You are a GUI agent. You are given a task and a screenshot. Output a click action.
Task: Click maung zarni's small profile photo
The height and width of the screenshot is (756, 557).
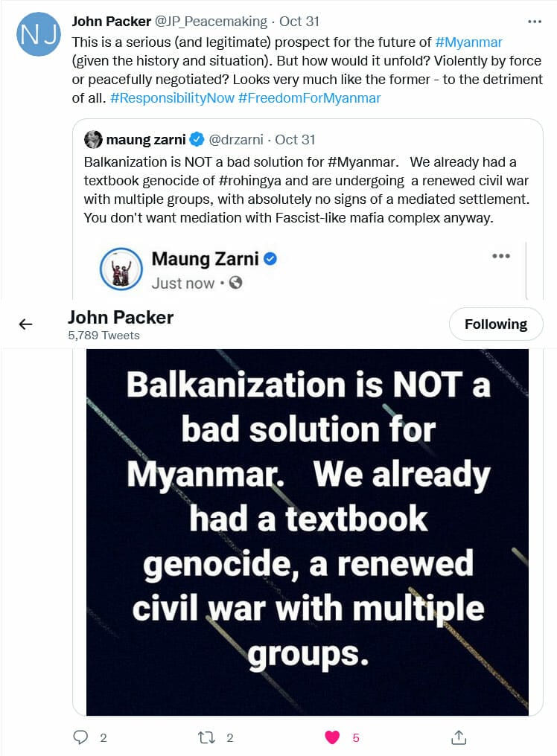(93, 139)
